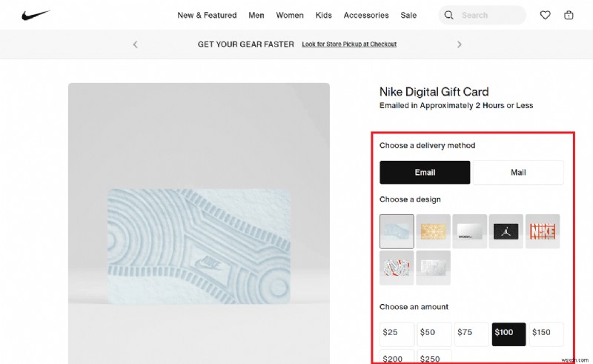Click into the Search field

483,15
